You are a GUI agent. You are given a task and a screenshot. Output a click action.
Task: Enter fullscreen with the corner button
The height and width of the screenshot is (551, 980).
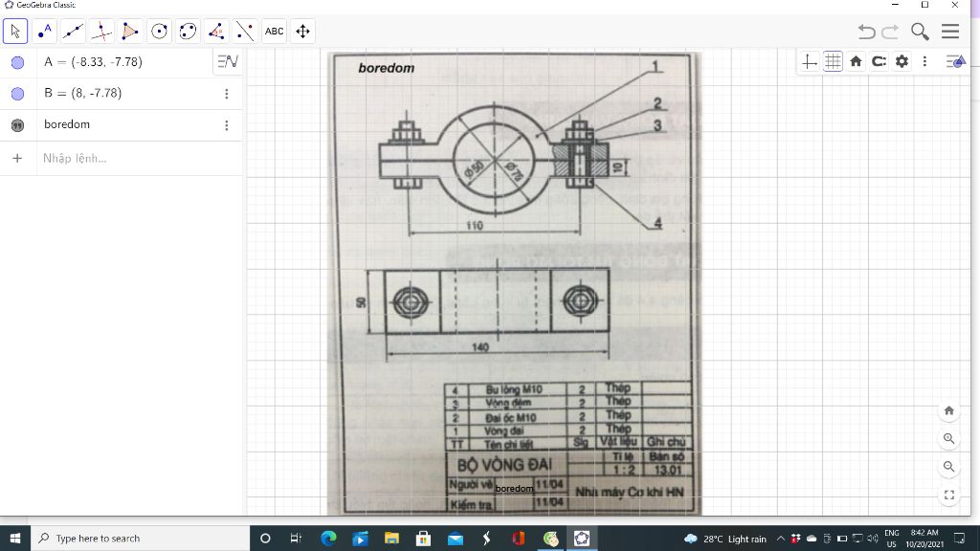pos(948,496)
